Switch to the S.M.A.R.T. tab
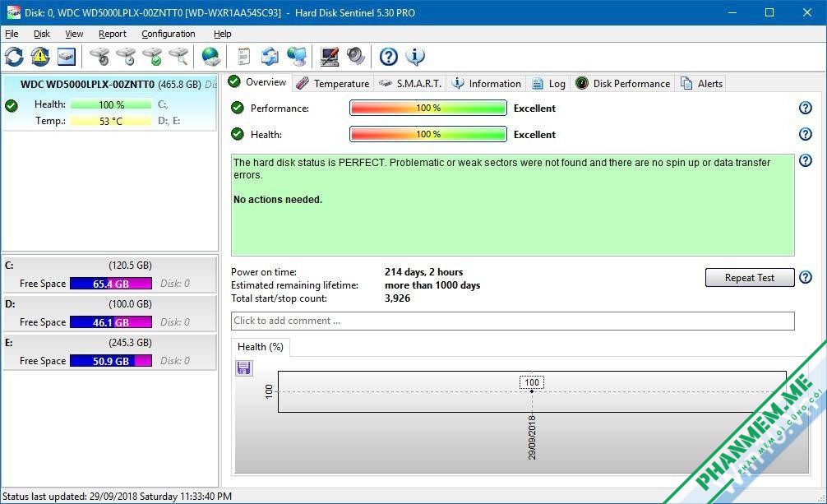The image size is (827, 504). point(410,83)
